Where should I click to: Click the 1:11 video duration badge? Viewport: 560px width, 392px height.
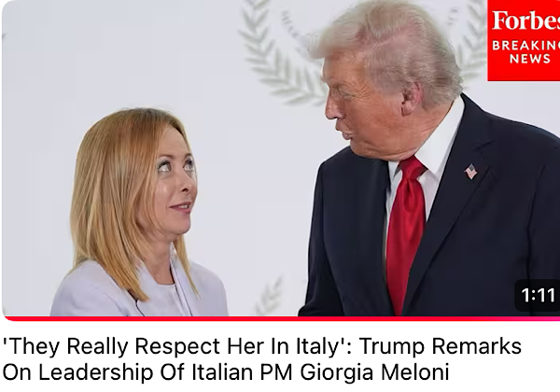point(538,295)
